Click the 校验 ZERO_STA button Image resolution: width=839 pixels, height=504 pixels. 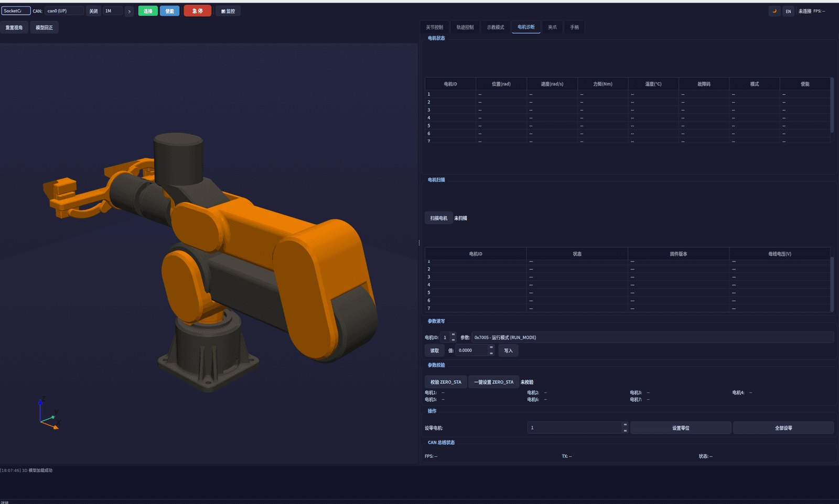pos(446,382)
